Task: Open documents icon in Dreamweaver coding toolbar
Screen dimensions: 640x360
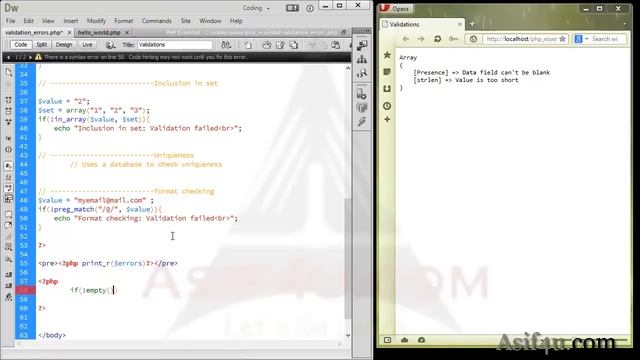Action: [9, 72]
